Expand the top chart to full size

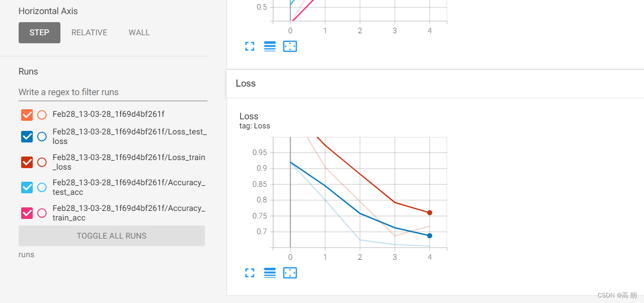pyautogui.click(x=249, y=46)
